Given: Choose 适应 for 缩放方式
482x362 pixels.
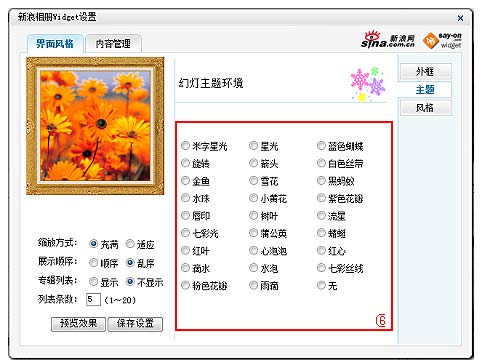Looking at the screenshot, I should click(x=130, y=244).
